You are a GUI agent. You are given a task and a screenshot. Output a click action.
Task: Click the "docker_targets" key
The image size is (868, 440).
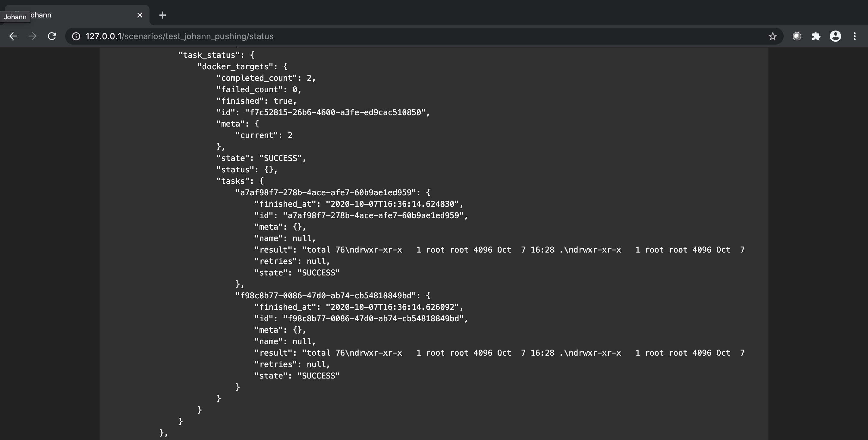tap(237, 66)
